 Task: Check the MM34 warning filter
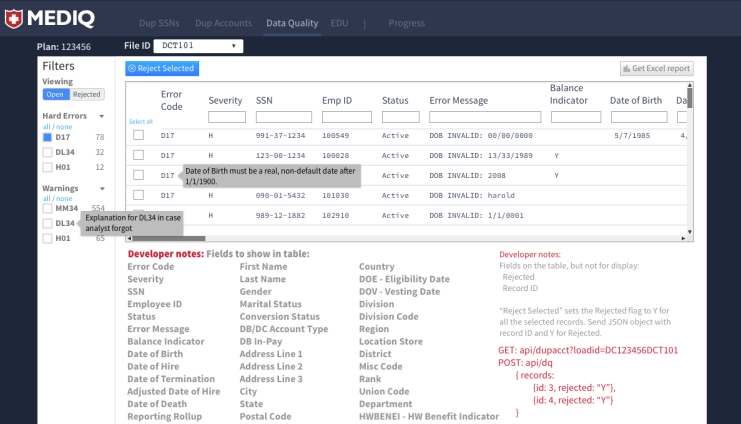[x=47, y=208]
